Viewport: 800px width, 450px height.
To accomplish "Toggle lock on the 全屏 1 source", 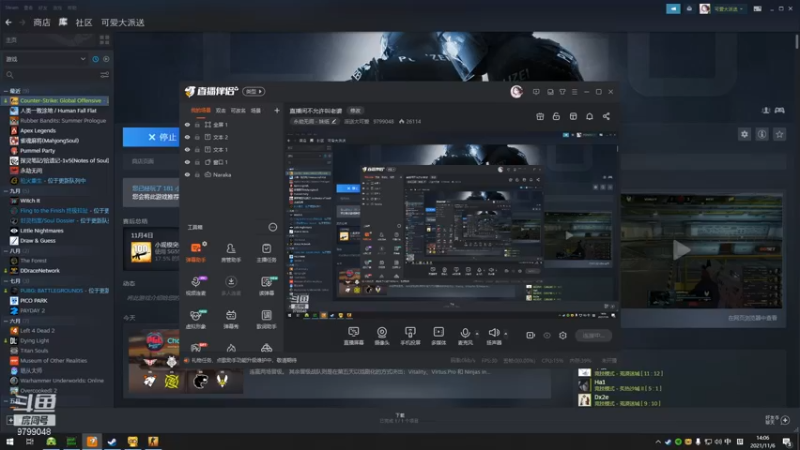I will point(197,124).
